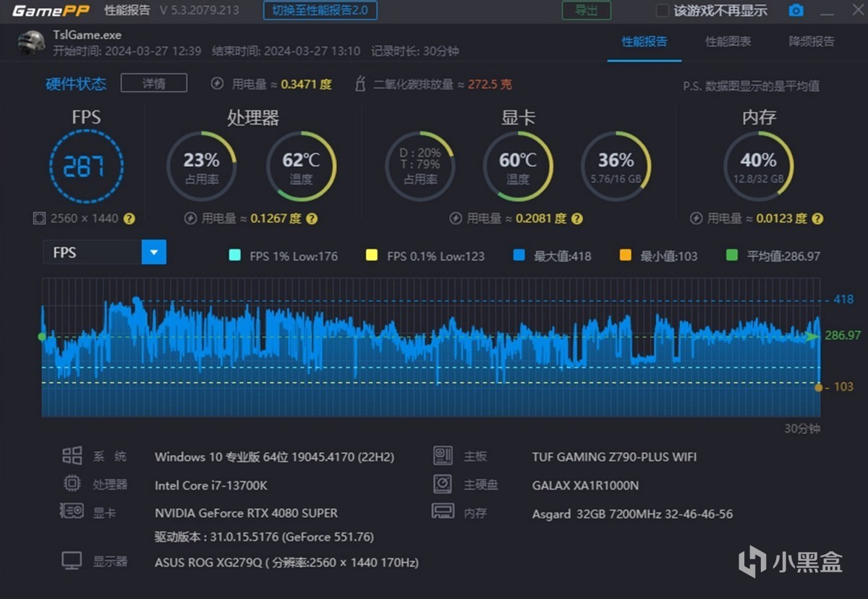
Task: Click the memory 40% gauge
Action: pyautogui.click(x=758, y=166)
